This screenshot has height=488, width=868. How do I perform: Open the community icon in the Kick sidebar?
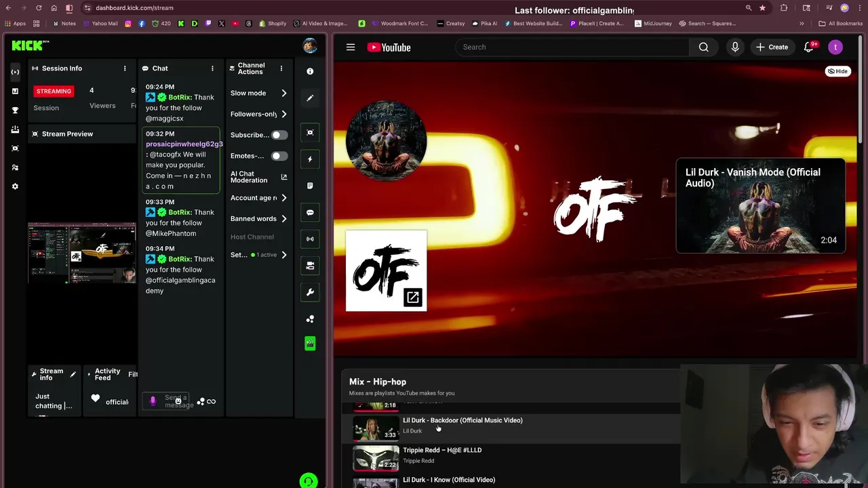point(15,167)
